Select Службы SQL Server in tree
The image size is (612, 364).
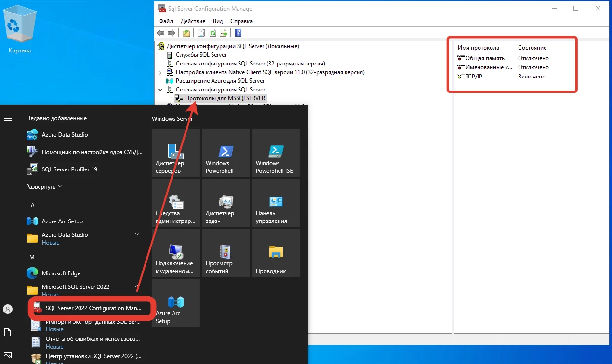pos(201,55)
